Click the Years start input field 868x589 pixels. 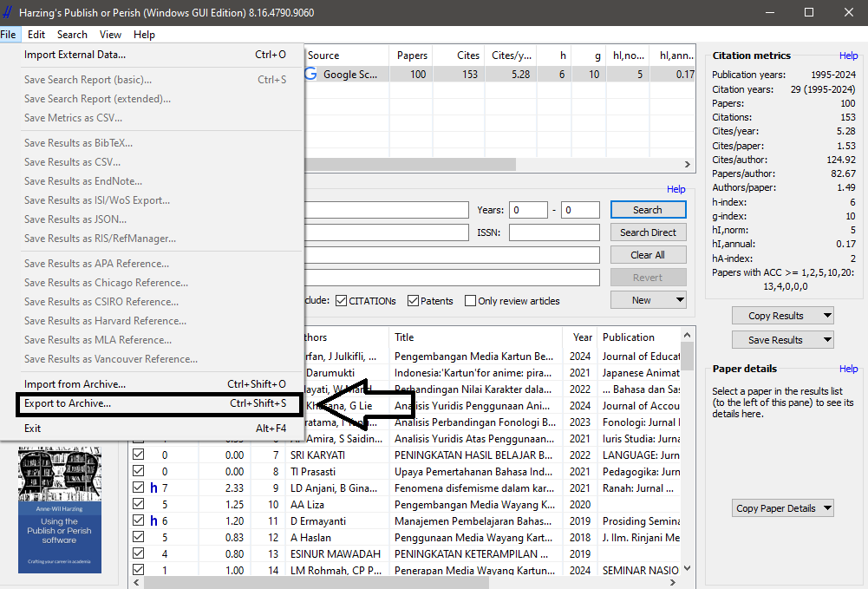(x=528, y=210)
